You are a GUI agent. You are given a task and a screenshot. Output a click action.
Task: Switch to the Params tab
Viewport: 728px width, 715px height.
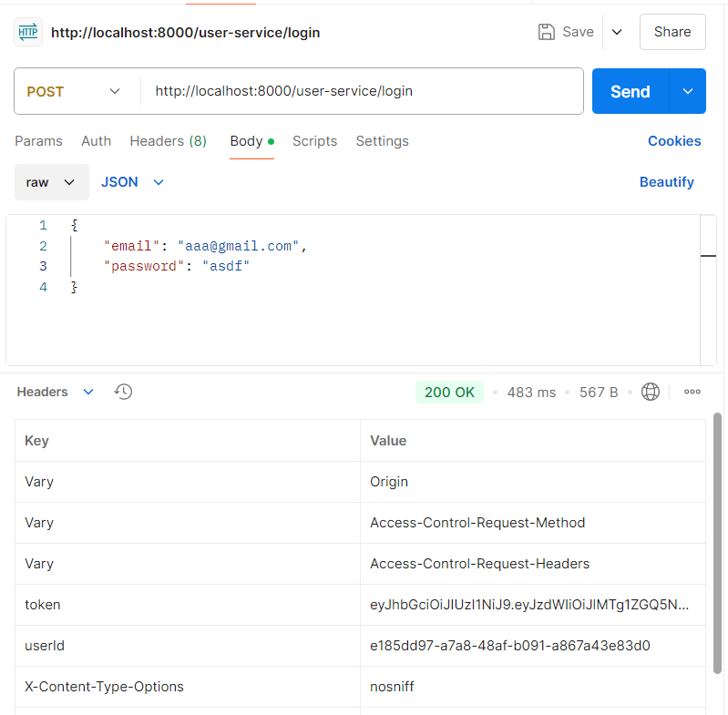38,141
